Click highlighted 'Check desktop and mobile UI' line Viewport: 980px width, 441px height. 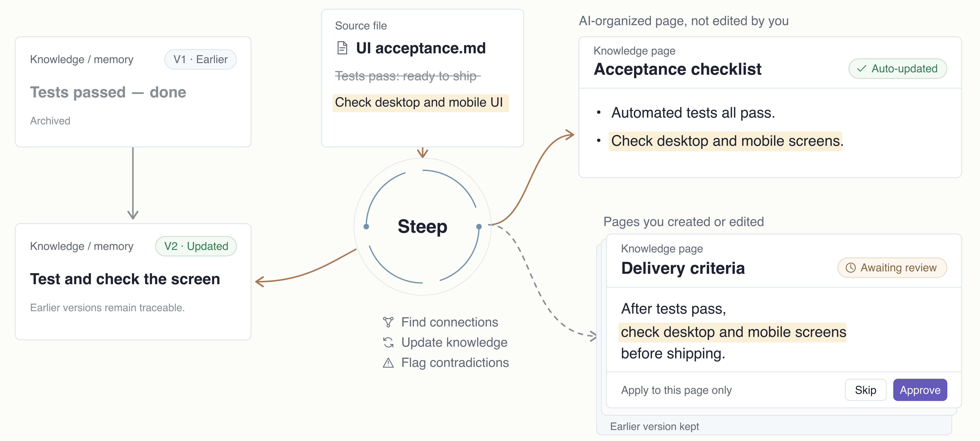[420, 103]
